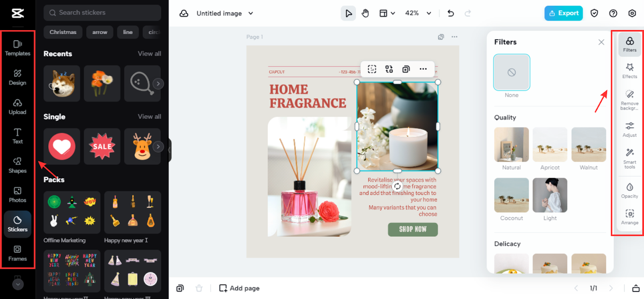Viewport: 644px width, 299px height.
Task: Open the Templates panel in sidebar
Action: 18,48
